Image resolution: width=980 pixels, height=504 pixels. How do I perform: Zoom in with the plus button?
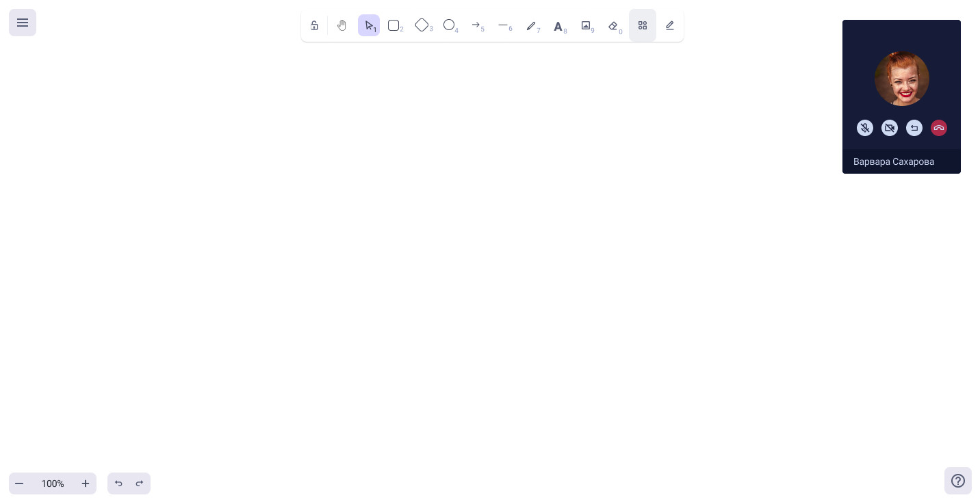[86, 483]
